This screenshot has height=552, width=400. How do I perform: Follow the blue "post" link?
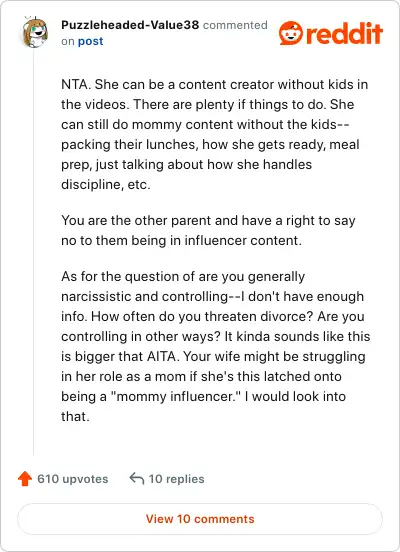coord(90,41)
